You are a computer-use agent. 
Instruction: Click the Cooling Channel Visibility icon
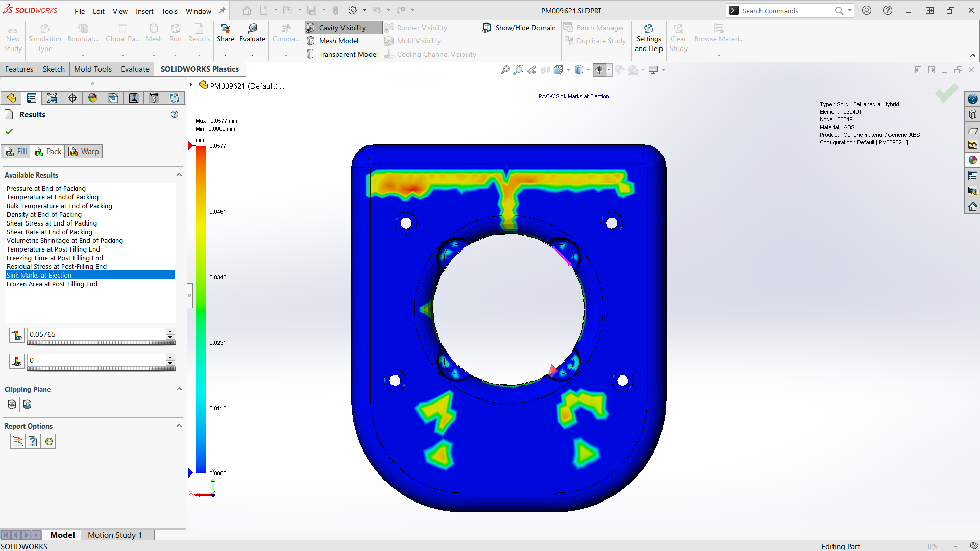[390, 54]
